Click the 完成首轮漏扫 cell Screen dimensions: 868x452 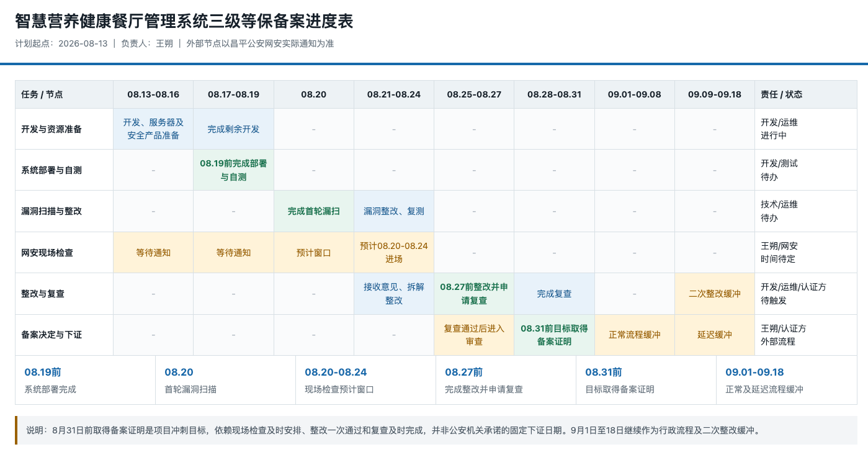coord(314,211)
